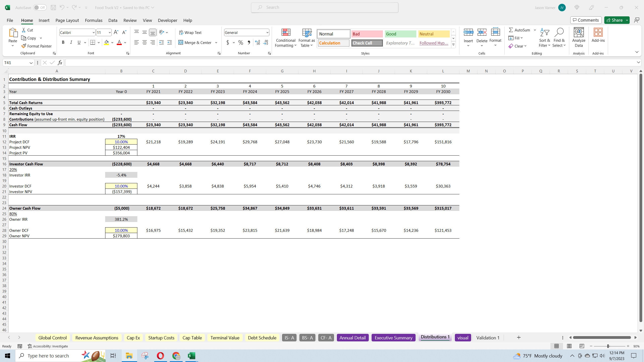Viewport: 644px width, 362px height.
Task: Toggle Wrap Text
Action: pyautogui.click(x=190, y=32)
